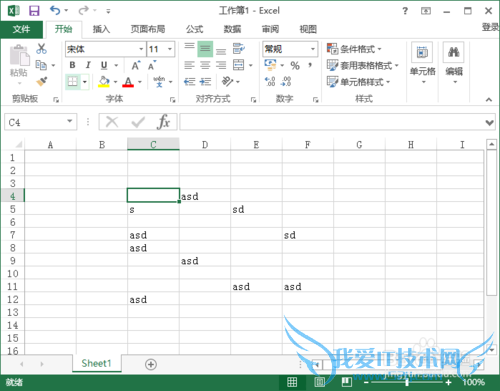Open Conditional Formatting menu
This screenshot has width=500, height=391.
pyautogui.click(x=354, y=49)
